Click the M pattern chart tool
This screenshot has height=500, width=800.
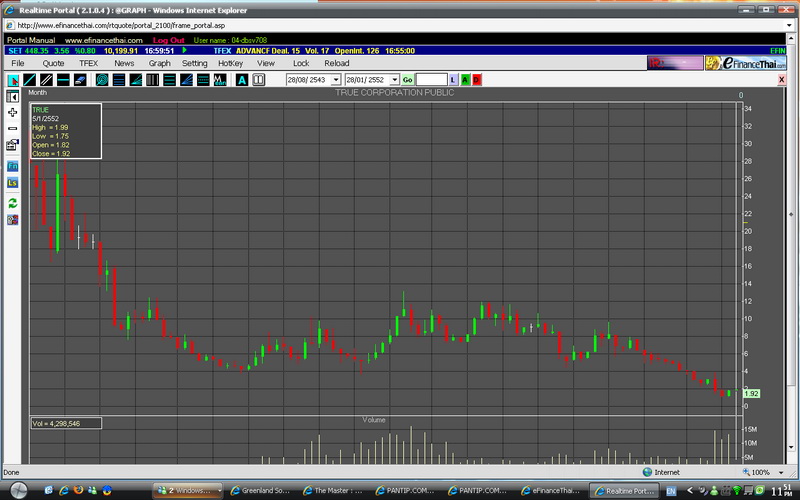[x=220, y=80]
